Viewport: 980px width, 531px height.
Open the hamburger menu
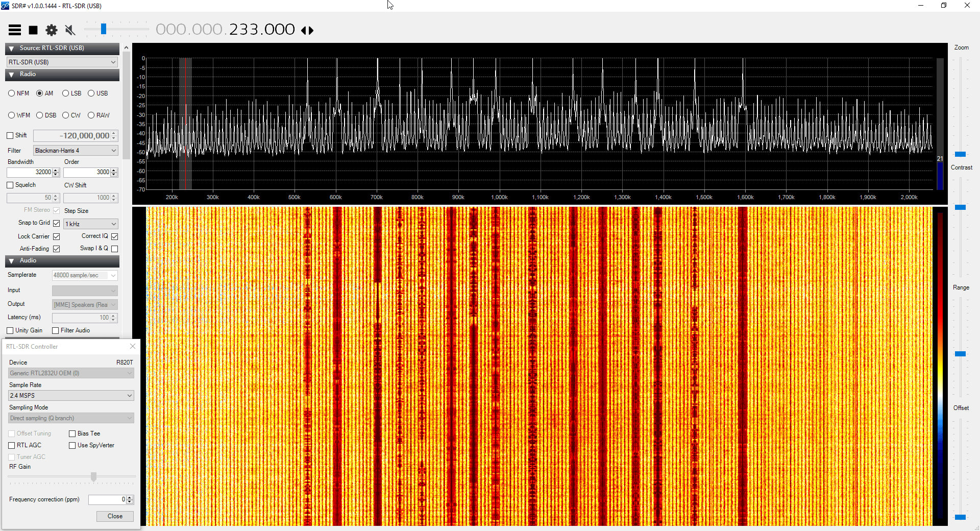(x=15, y=30)
